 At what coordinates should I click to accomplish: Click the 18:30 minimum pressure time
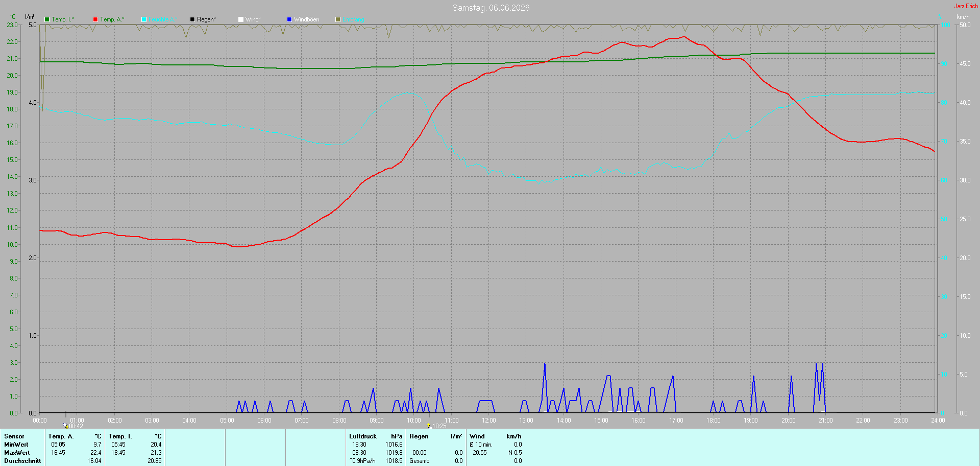359,445
